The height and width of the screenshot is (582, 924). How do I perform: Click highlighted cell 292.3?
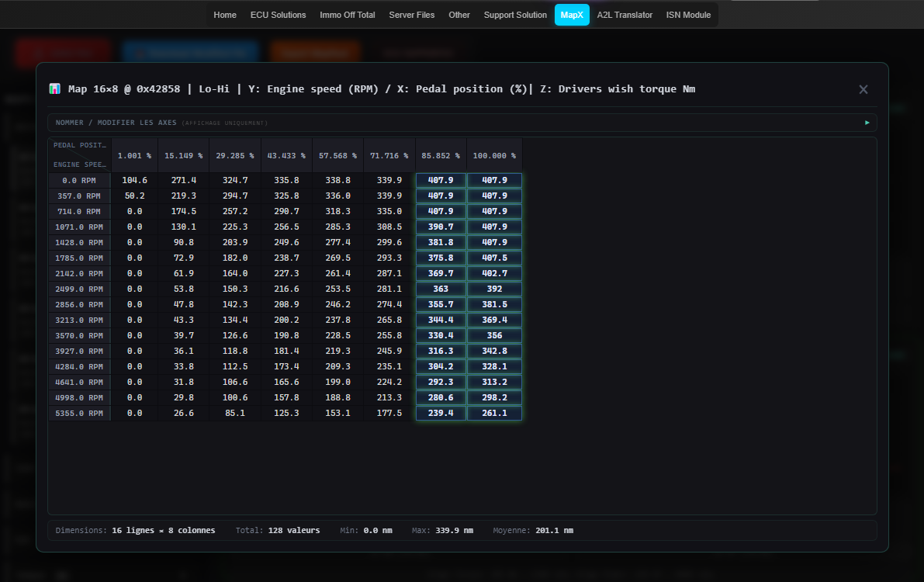pos(441,382)
